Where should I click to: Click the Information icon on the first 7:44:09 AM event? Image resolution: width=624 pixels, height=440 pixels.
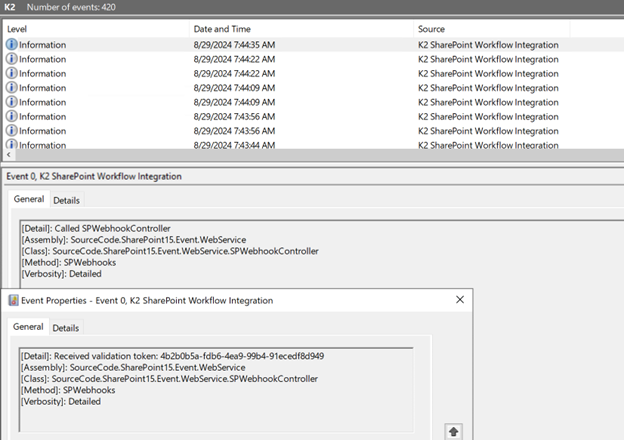click(x=12, y=88)
